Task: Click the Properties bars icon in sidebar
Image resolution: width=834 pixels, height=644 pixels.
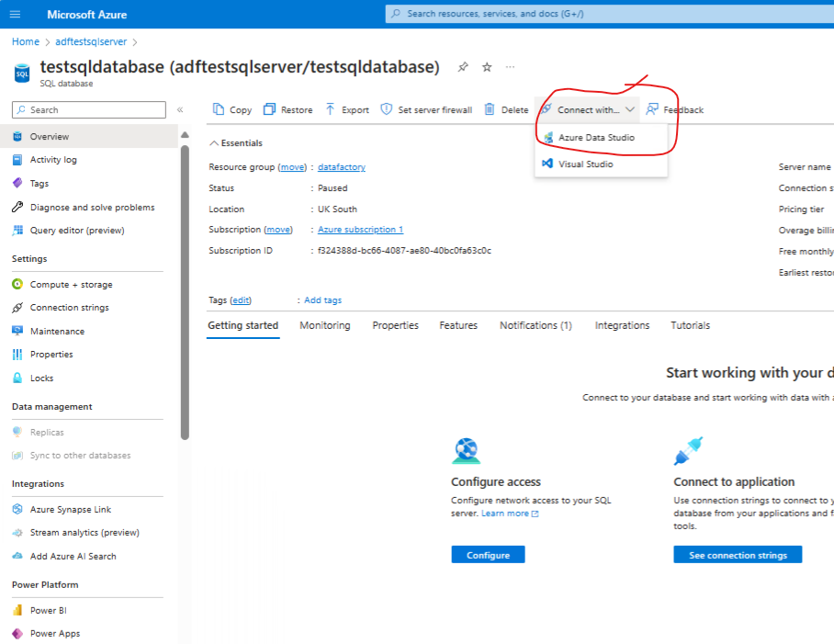Action: click(17, 355)
